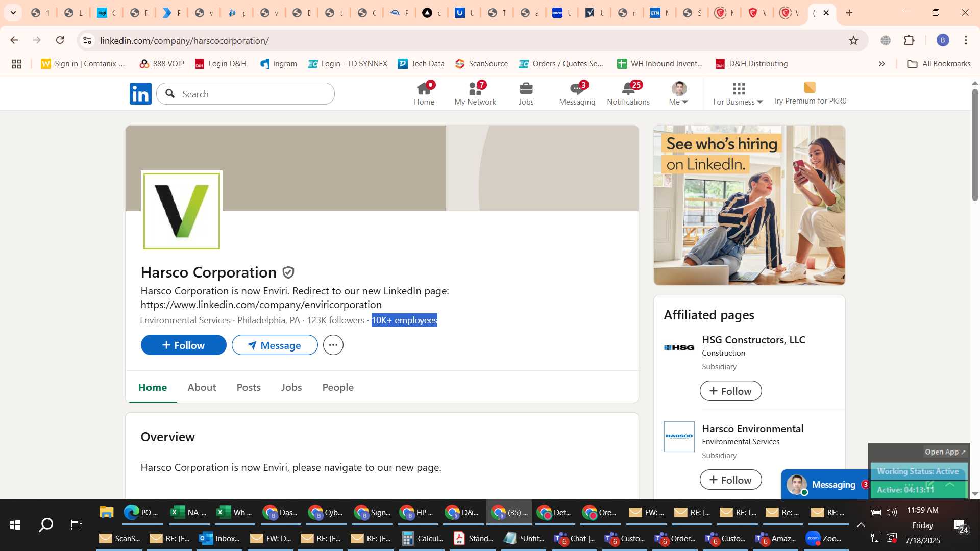Click the HSG company logo

click(x=679, y=347)
